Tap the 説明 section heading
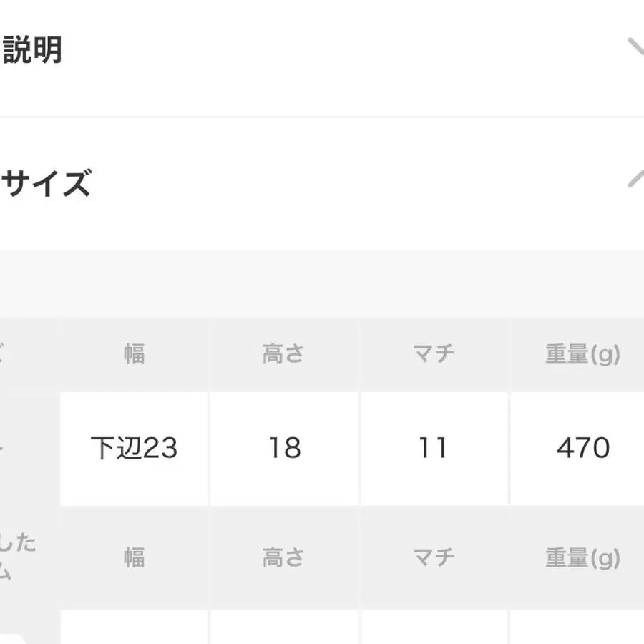Screen dimensions: 644x644 tap(33, 50)
